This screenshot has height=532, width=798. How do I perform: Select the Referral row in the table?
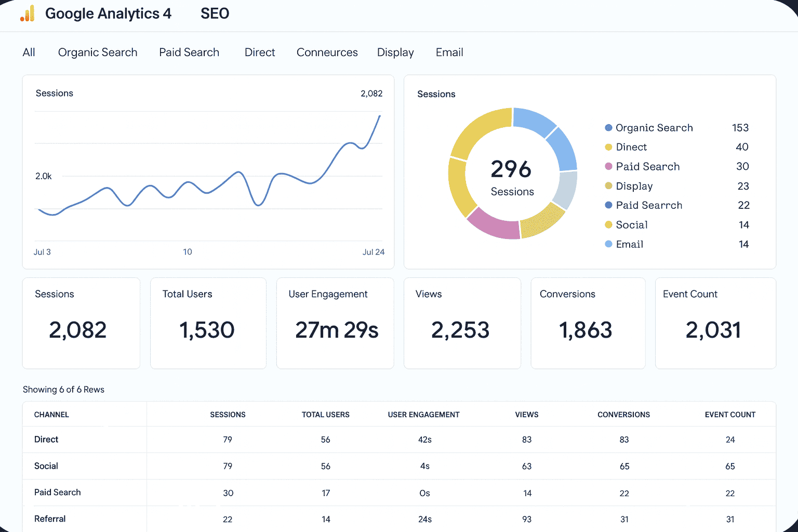coord(50,518)
